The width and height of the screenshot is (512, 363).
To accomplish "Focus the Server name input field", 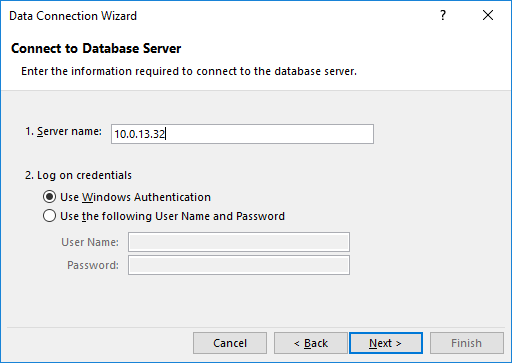I will pyautogui.click(x=242, y=134).
